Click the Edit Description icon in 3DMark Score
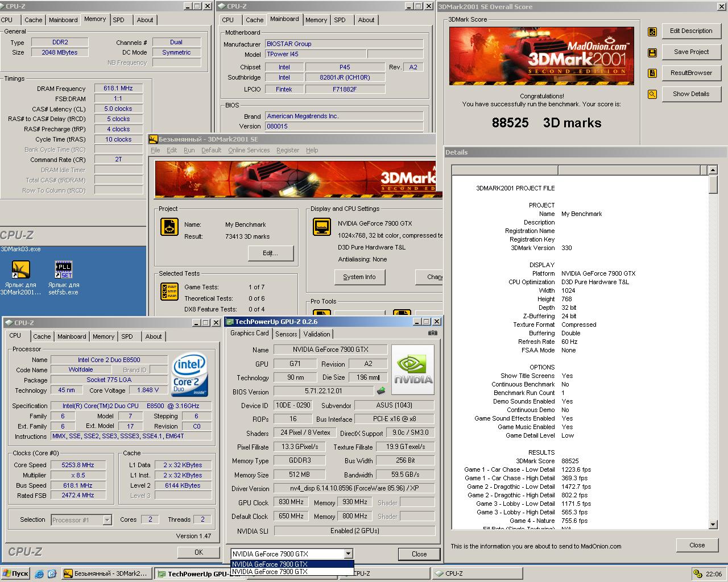 652,32
